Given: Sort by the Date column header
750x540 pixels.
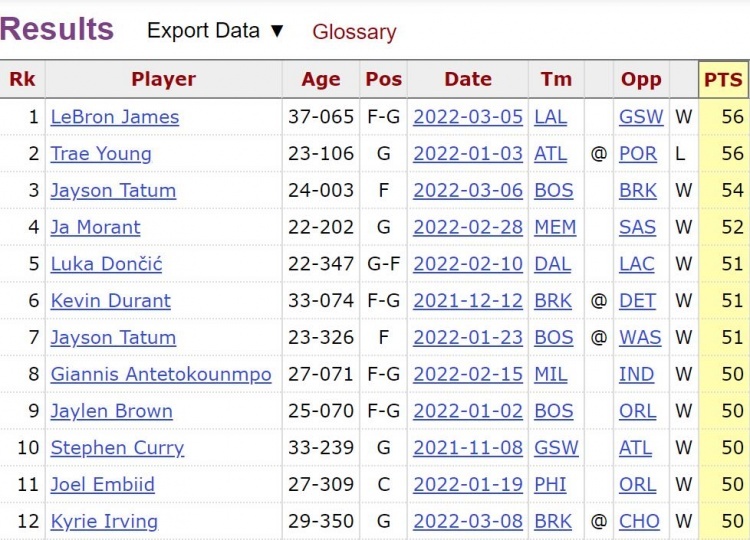Looking at the screenshot, I should (468, 79).
